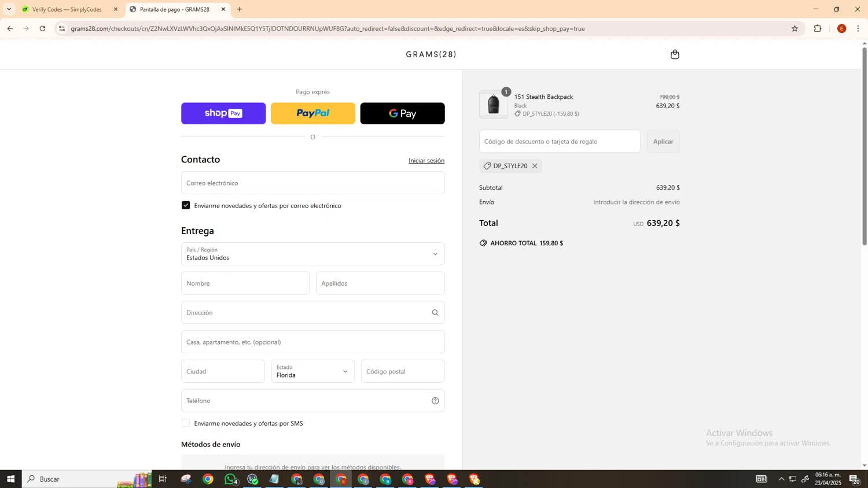Image resolution: width=868 pixels, height=488 pixels.
Task: Toggle email news and offers checkbox
Action: [x=186, y=205]
